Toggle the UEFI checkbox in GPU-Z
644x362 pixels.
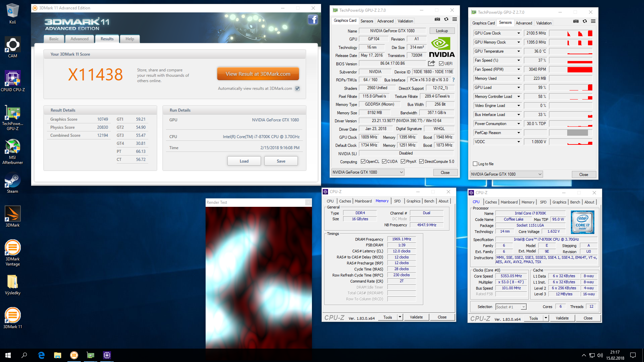[441, 64]
